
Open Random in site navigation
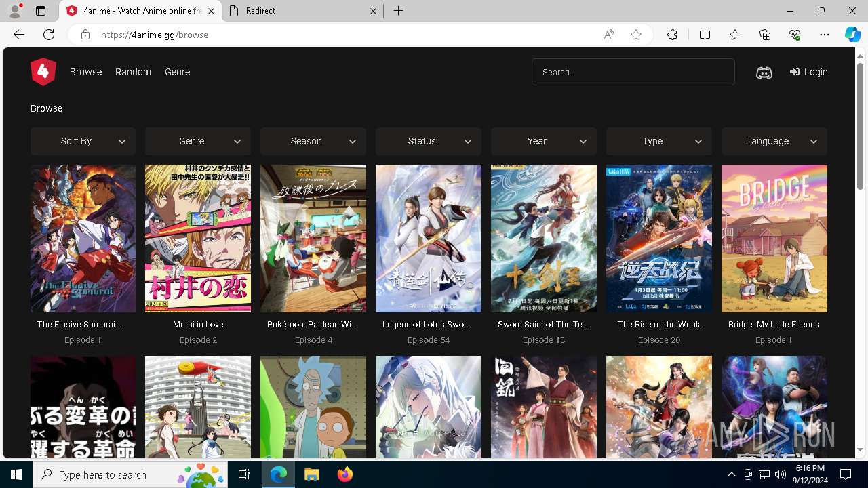coord(133,72)
